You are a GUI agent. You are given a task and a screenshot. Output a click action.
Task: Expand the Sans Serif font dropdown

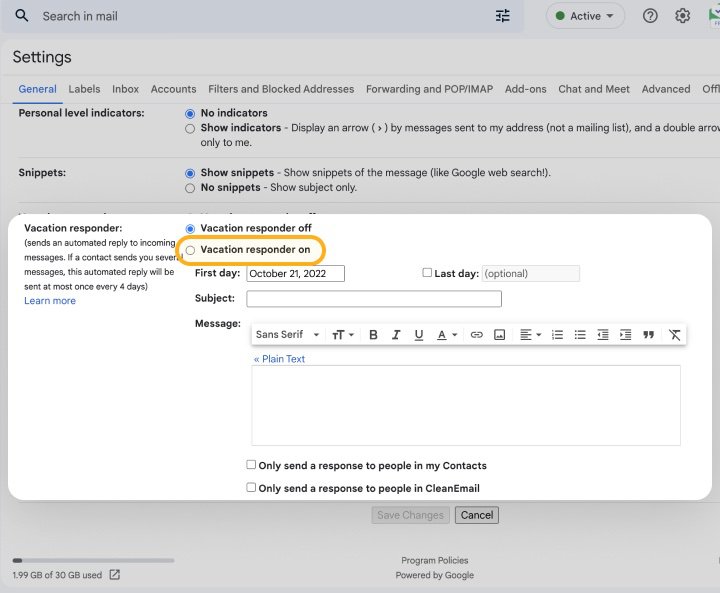pyautogui.click(x=288, y=335)
